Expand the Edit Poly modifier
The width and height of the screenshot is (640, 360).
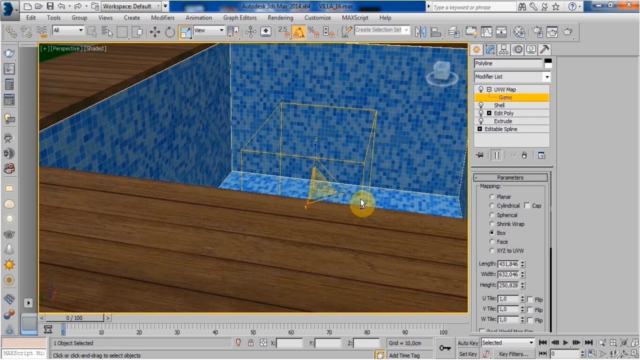pos(489,113)
